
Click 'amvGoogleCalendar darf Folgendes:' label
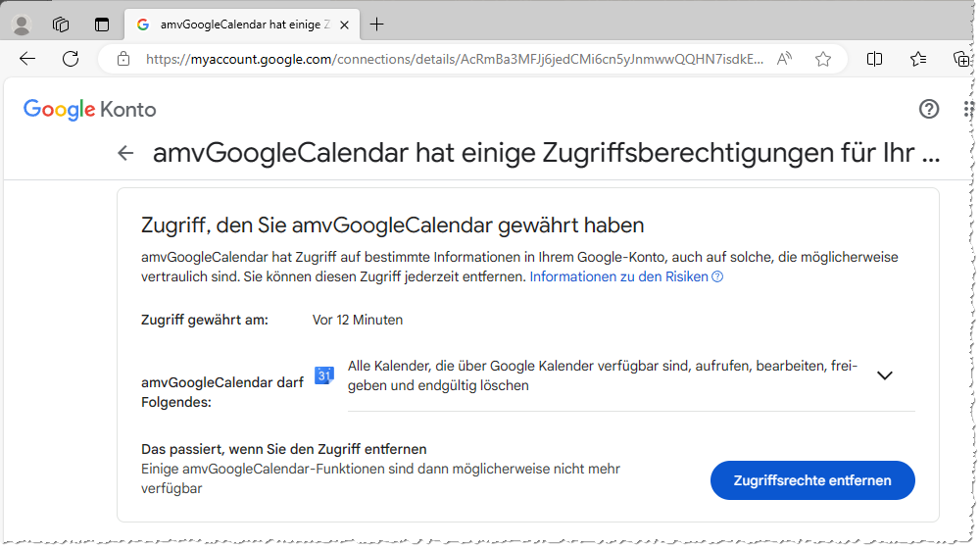(x=221, y=392)
